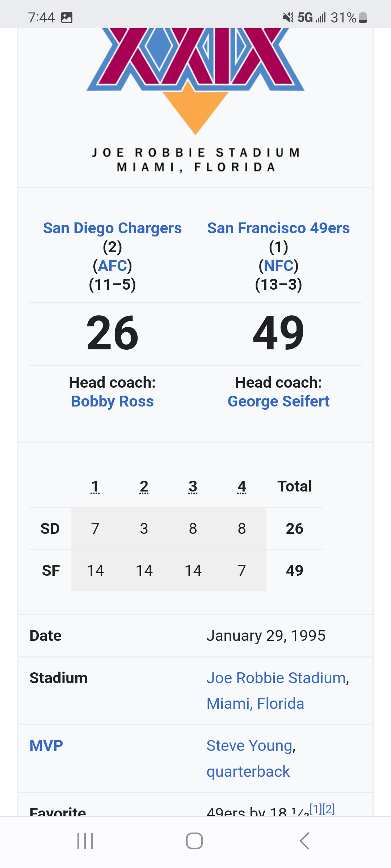Tap the muted sound status icon
391x868 pixels.
(x=288, y=17)
